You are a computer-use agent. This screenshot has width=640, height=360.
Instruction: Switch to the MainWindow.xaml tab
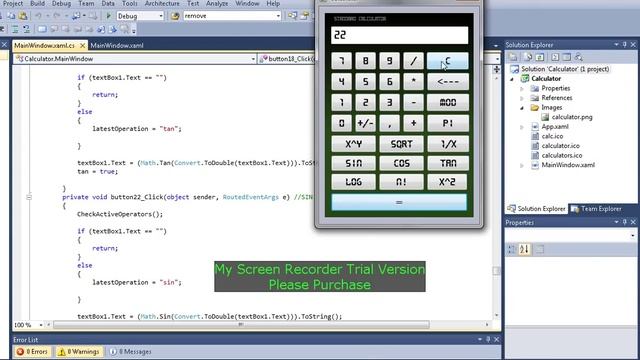pos(117,45)
